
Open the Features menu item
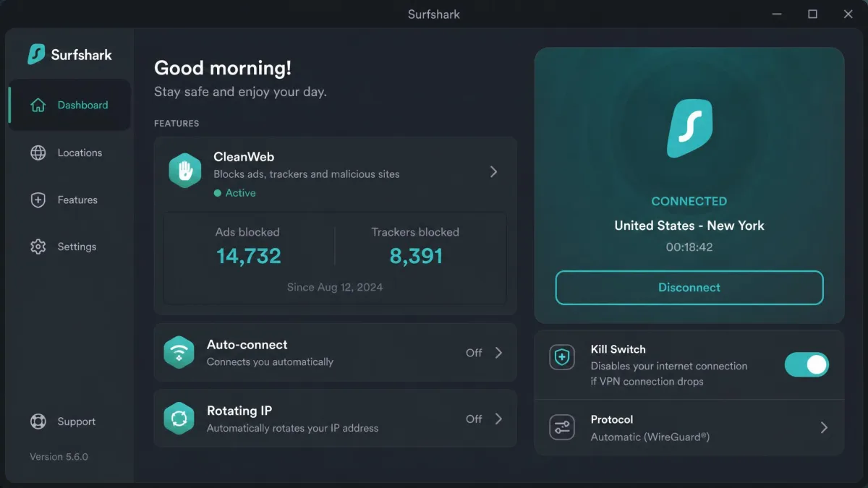(69, 200)
